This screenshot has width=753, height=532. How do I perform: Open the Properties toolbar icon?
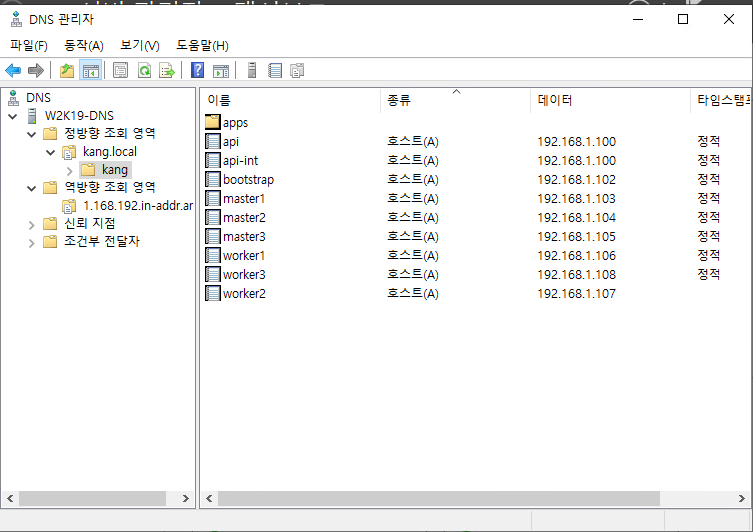(x=120, y=71)
